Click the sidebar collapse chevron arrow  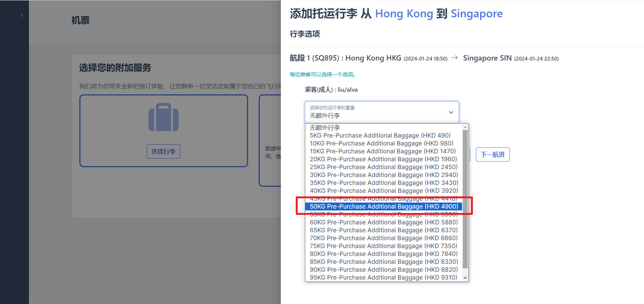22,15
